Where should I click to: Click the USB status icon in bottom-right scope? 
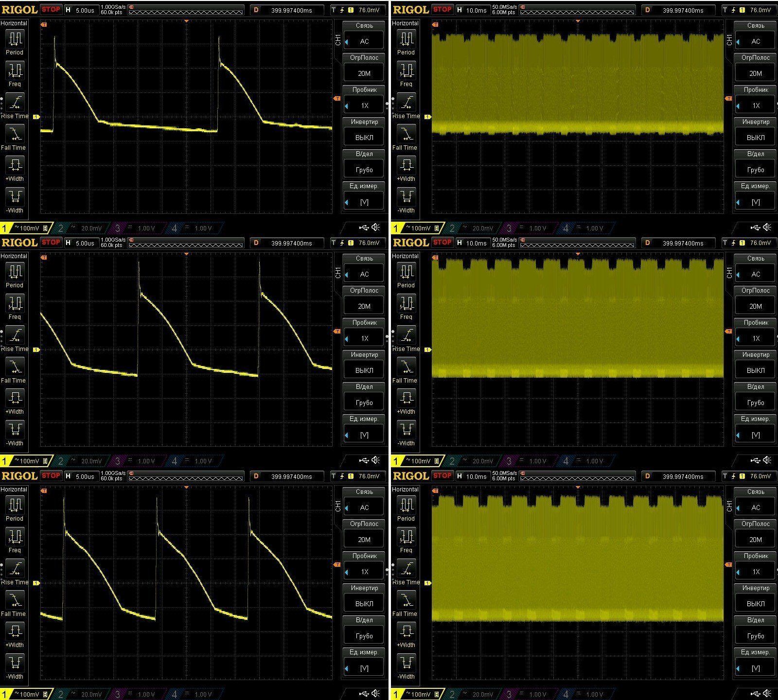(x=755, y=694)
